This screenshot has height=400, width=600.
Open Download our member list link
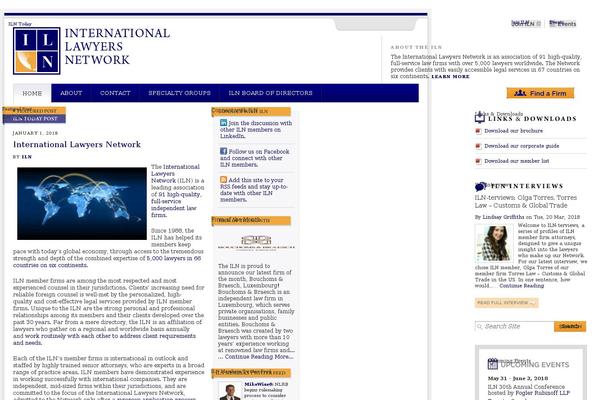517,161
